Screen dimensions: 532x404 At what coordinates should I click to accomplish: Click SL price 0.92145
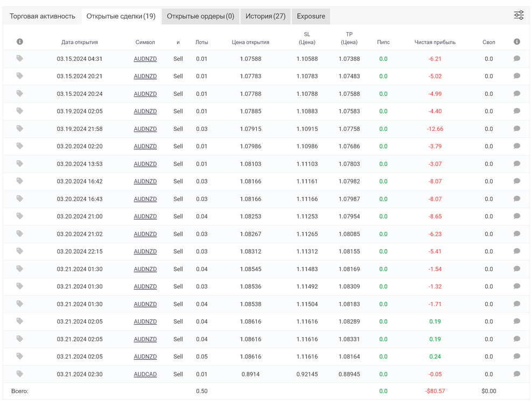(x=307, y=374)
